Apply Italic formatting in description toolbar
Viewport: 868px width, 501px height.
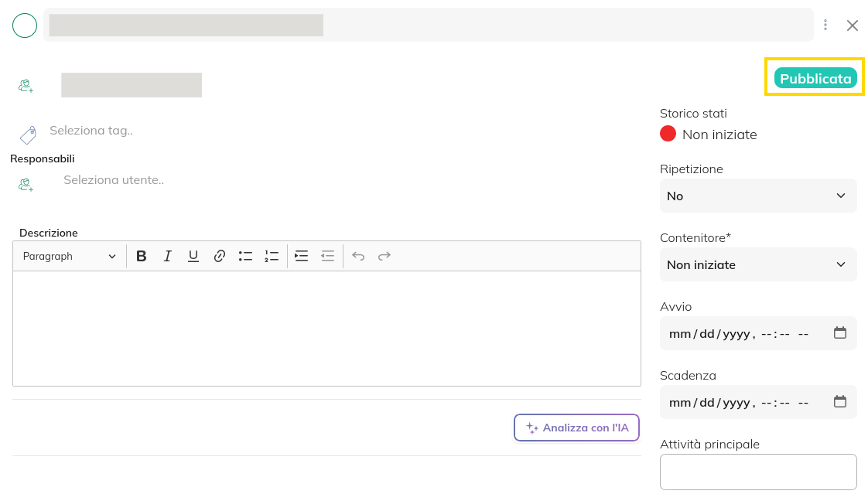coord(167,256)
